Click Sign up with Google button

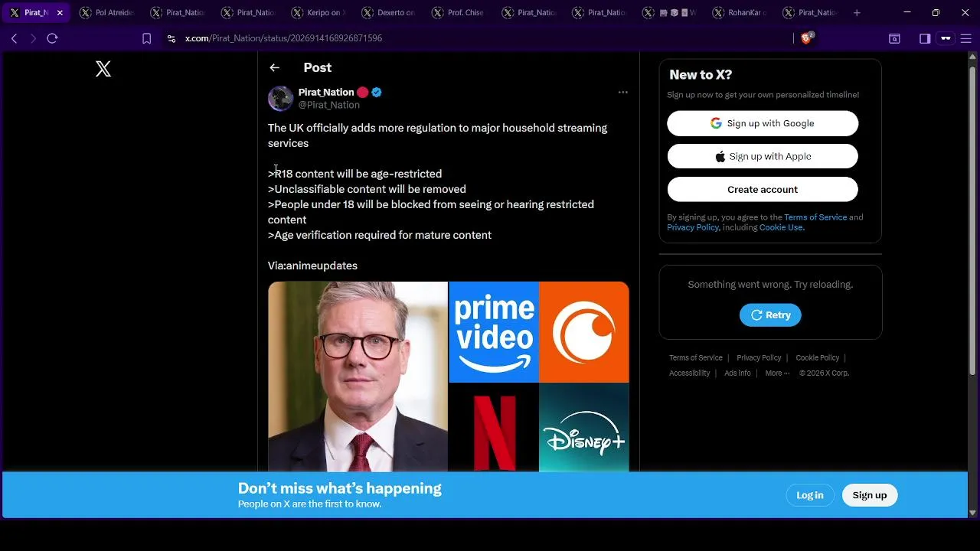(763, 123)
